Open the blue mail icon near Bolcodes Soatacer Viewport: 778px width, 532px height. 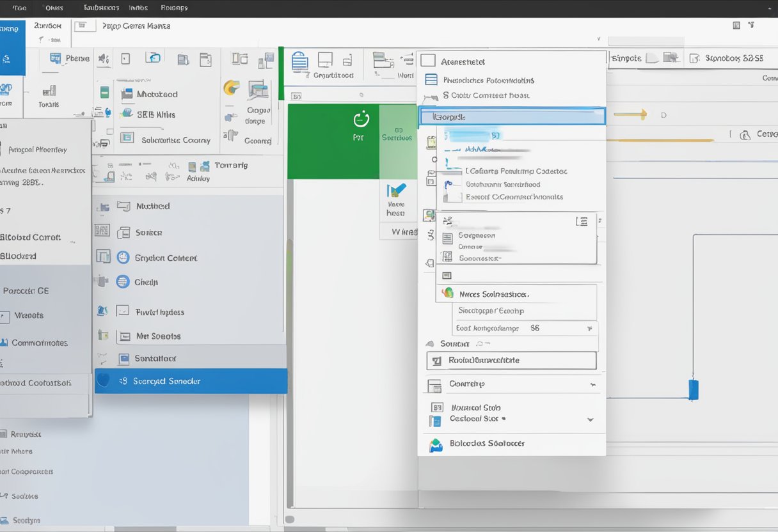click(x=436, y=443)
